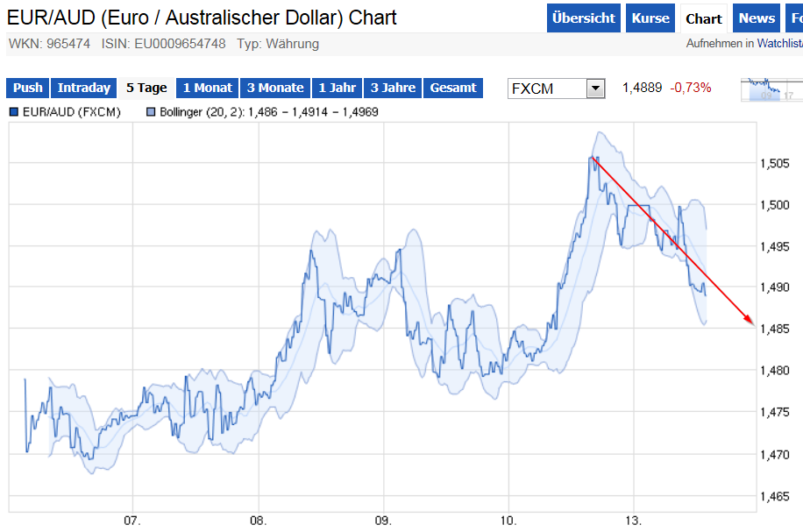Select the "5 Tage" timeframe
This screenshot has height=532, width=803.
146,88
